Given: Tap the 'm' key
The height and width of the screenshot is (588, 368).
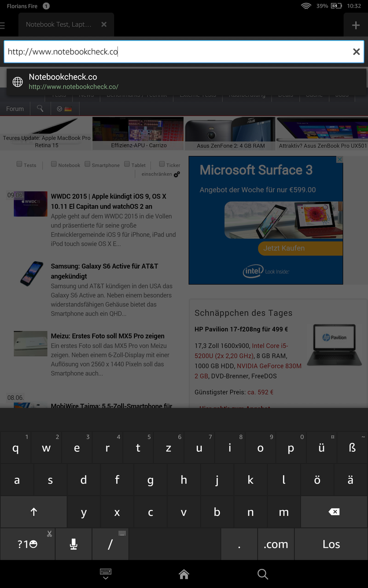Looking at the screenshot, I should 284,512.
